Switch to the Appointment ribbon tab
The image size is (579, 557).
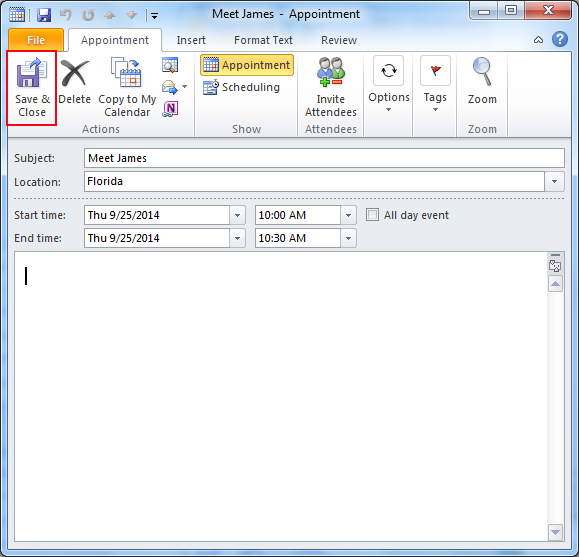pyautogui.click(x=115, y=40)
